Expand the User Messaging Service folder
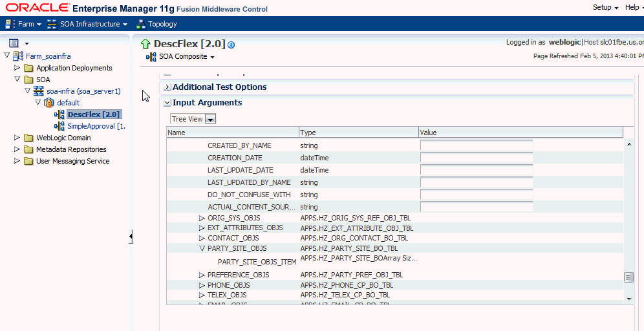The width and height of the screenshot is (644, 331). pyautogui.click(x=17, y=160)
